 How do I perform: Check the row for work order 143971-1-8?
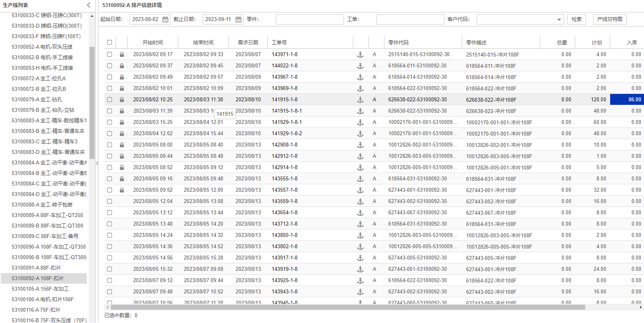click(109, 55)
